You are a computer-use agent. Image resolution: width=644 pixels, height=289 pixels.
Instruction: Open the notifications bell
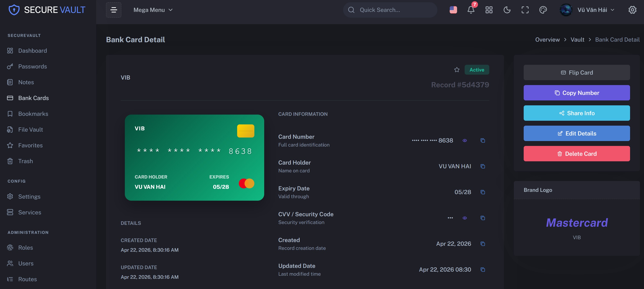pos(471,10)
